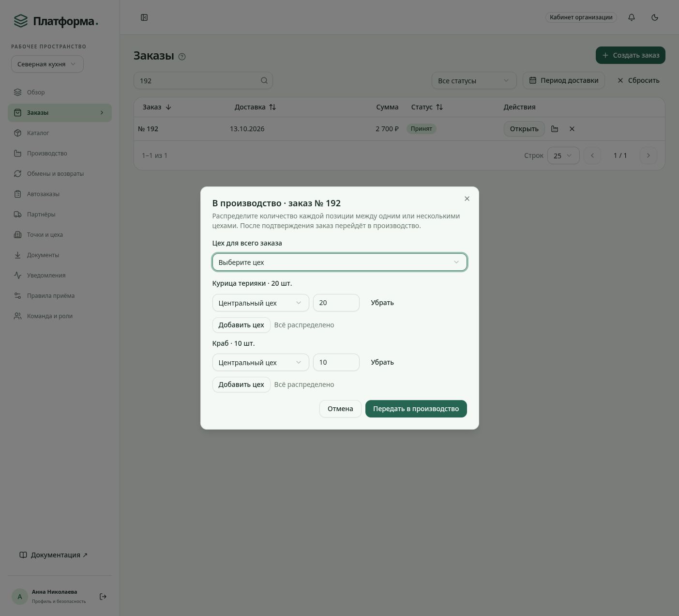Screen dimensions: 679x616
Task: Collapse the sidebar panel toggle icon
Action: click(144, 17)
